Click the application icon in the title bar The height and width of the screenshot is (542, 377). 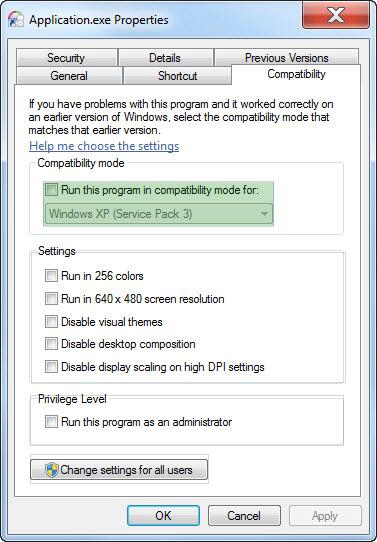(16, 20)
